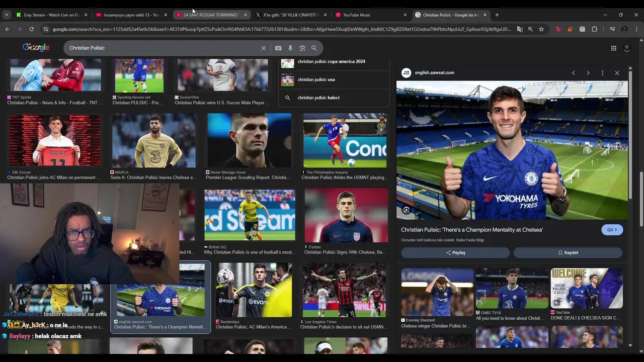Search inside image with lens icon
The height and width of the screenshot is (362, 644).
406,210
